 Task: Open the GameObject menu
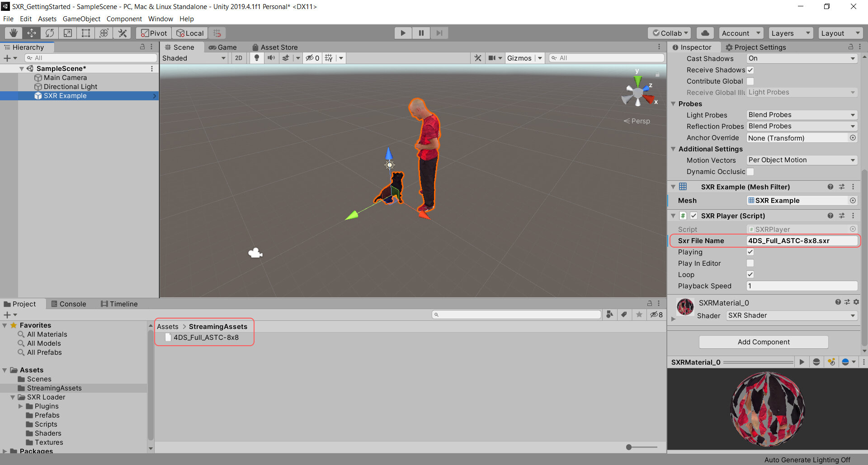(81, 19)
